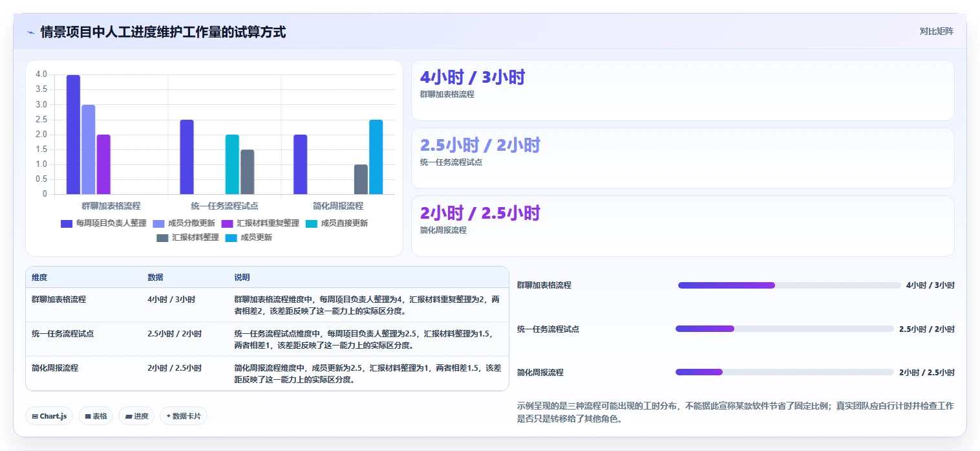Click the teal bar for 统一任务流程试点
The height and width of the screenshot is (451, 980).
point(232,164)
